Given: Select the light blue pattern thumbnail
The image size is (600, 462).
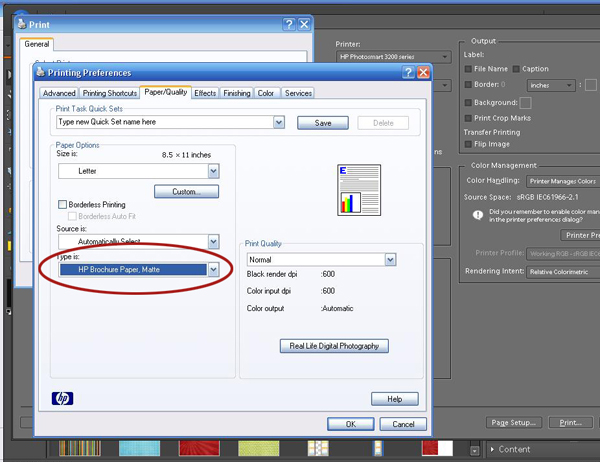Looking at the screenshot, I should (x=139, y=448).
